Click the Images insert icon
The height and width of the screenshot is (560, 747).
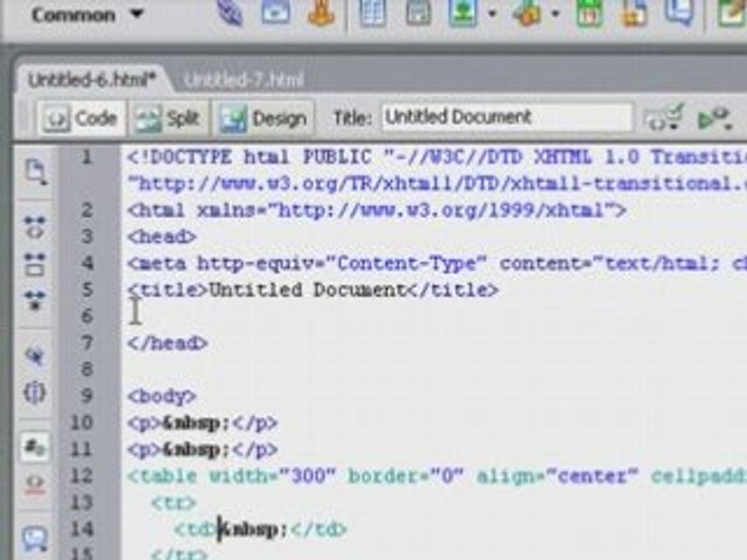click(x=462, y=12)
